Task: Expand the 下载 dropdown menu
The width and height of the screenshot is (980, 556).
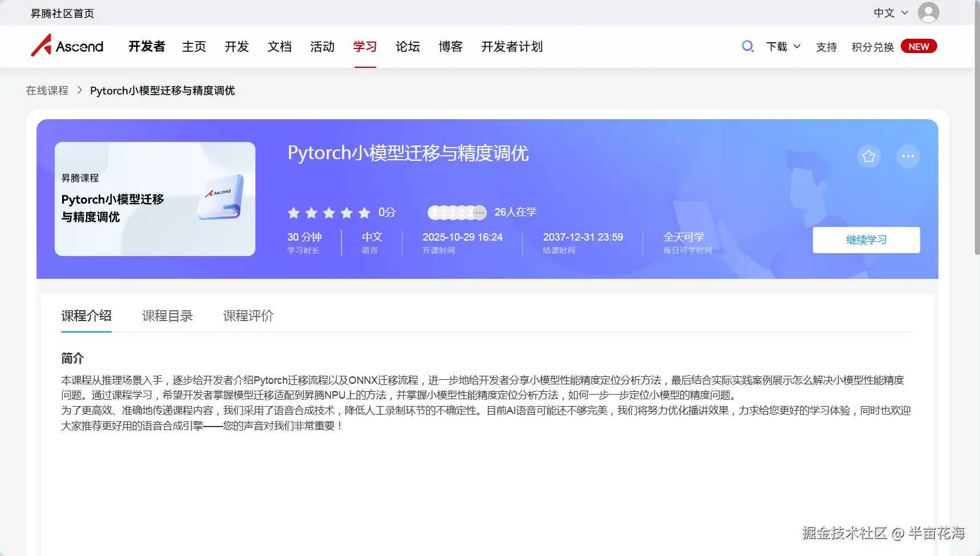Action: [783, 47]
